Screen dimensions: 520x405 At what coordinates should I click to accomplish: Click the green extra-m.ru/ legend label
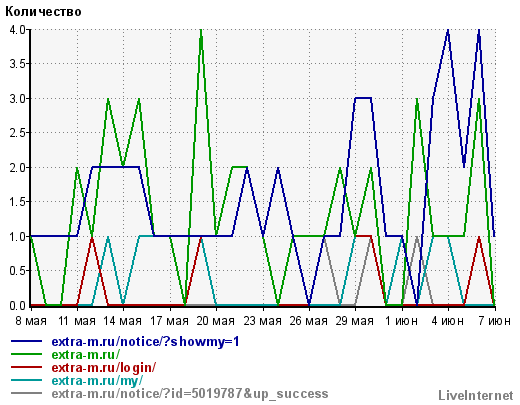tap(85, 354)
